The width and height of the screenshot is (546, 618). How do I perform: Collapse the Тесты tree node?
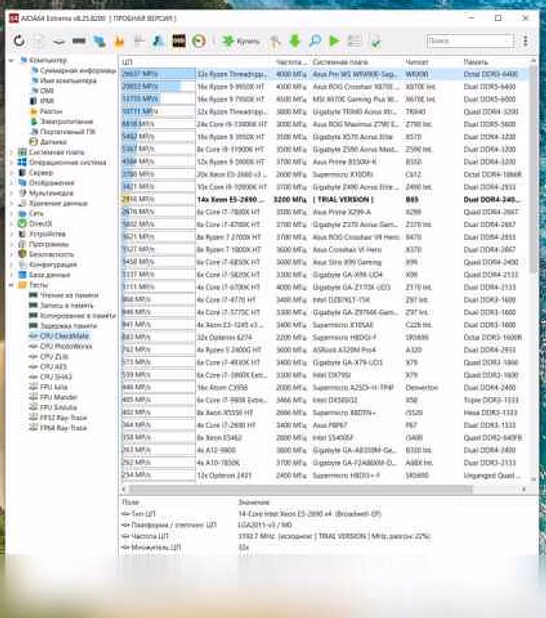click(x=11, y=285)
